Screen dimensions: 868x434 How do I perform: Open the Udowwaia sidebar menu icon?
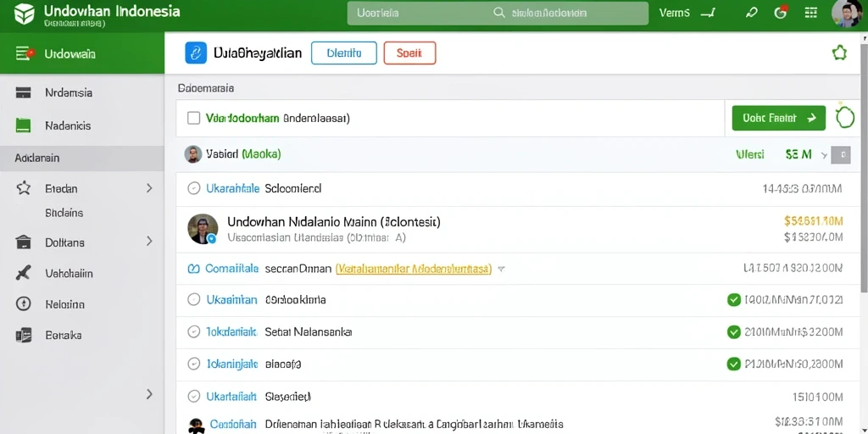[x=25, y=53]
